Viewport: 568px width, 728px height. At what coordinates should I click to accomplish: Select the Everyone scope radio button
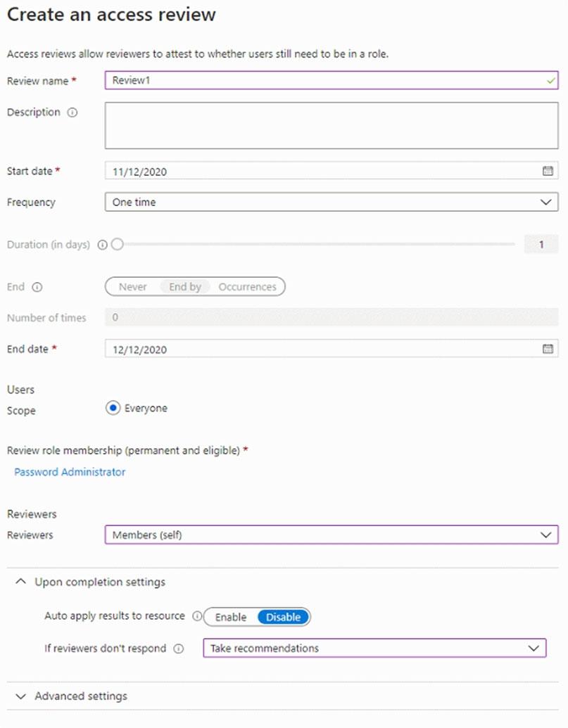point(113,408)
